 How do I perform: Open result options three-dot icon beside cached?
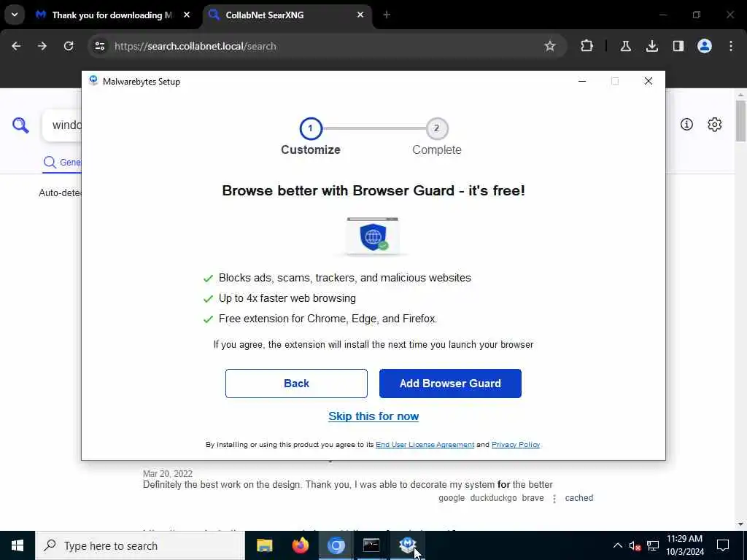pyautogui.click(x=554, y=499)
